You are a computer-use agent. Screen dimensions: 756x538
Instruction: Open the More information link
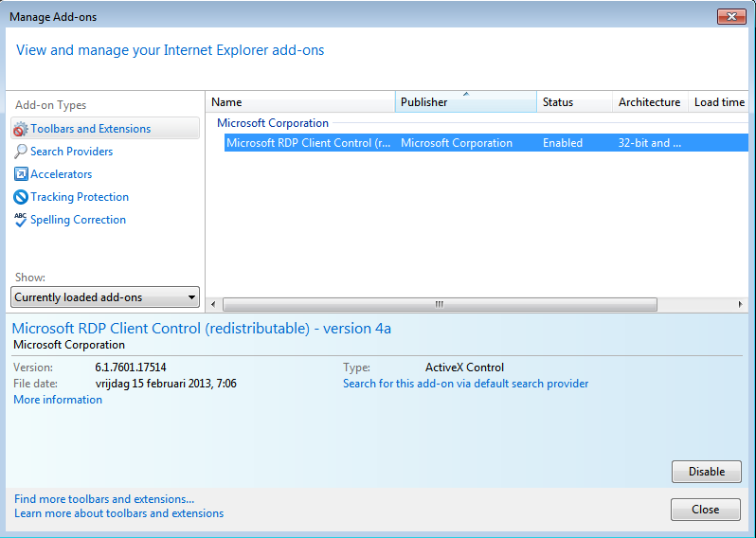[x=58, y=400]
